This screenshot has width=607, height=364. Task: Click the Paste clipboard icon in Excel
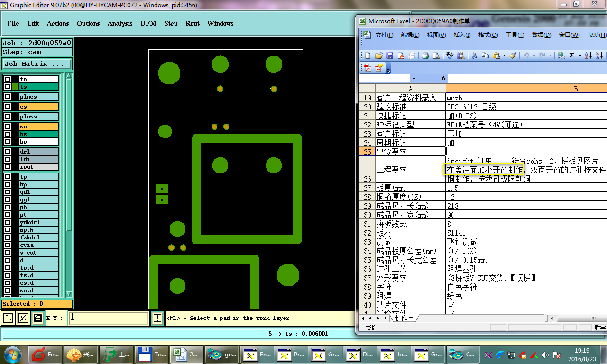(497, 55)
